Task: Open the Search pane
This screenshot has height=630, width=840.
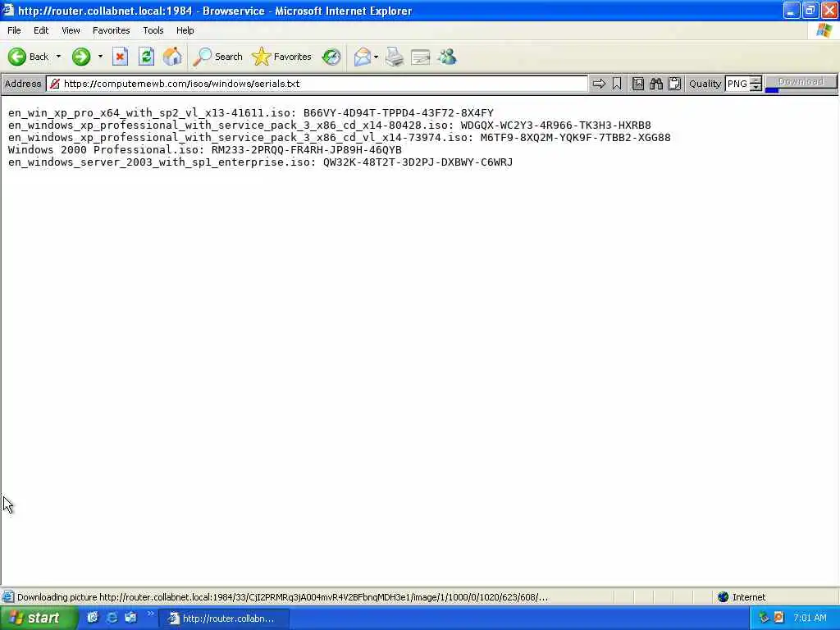Action: pyautogui.click(x=218, y=57)
